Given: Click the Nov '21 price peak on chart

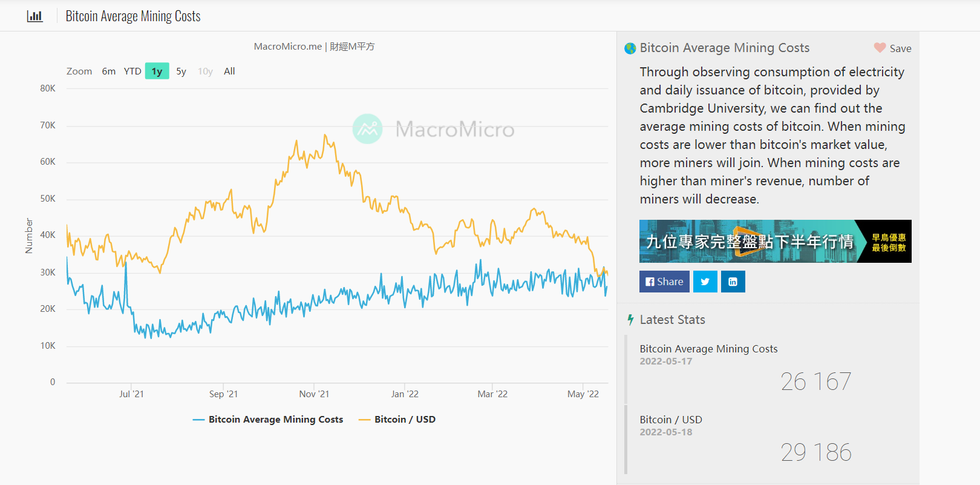Looking at the screenshot, I should [325, 136].
